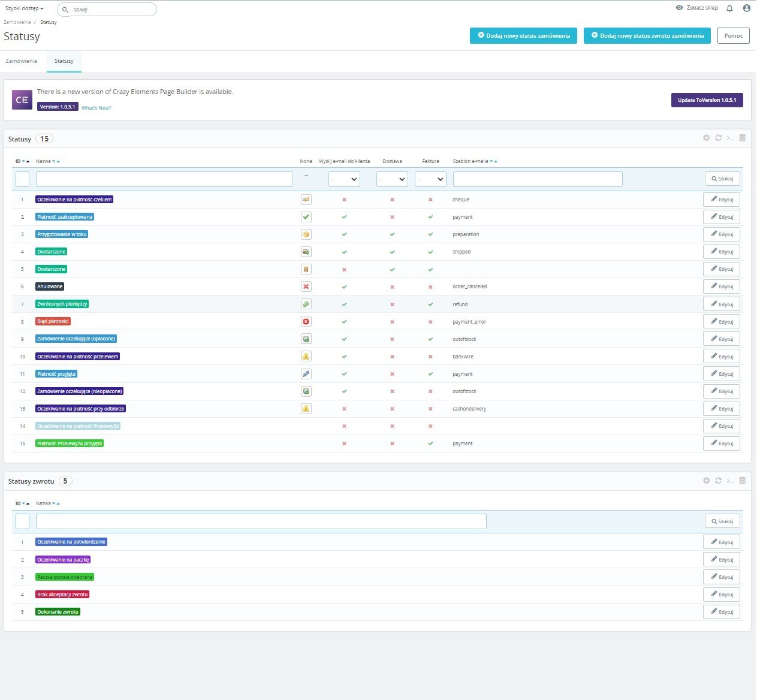This screenshot has width=760, height=700.
Task: Click Update ToVersion 1.0.5.1 button
Action: [x=707, y=100]
